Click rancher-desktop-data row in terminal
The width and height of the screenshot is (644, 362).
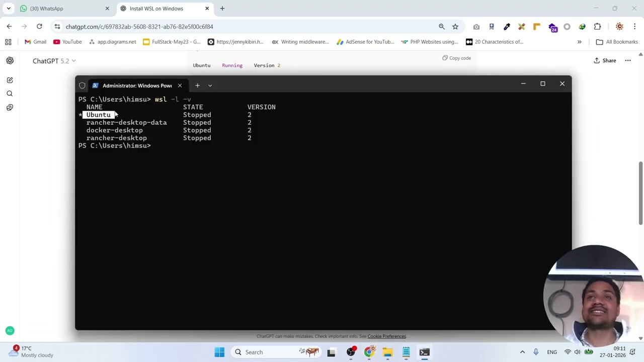pyautogui.click(x=126, y=123)
